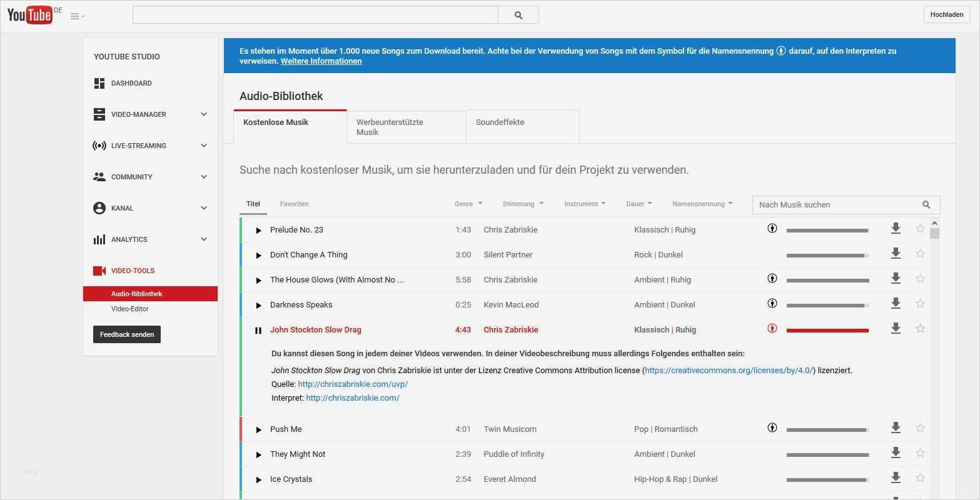The image size is (980, 500).
Task: Click red popularity bar for John Stockton Slow Drag
Action: click(x=827, y=330)
